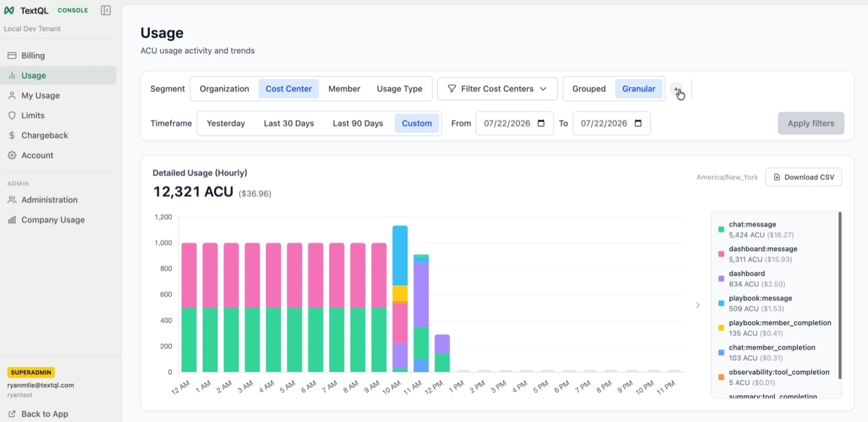Choose Yesterday timeframe
Viewport: 868px width, 422px height.
226,123
